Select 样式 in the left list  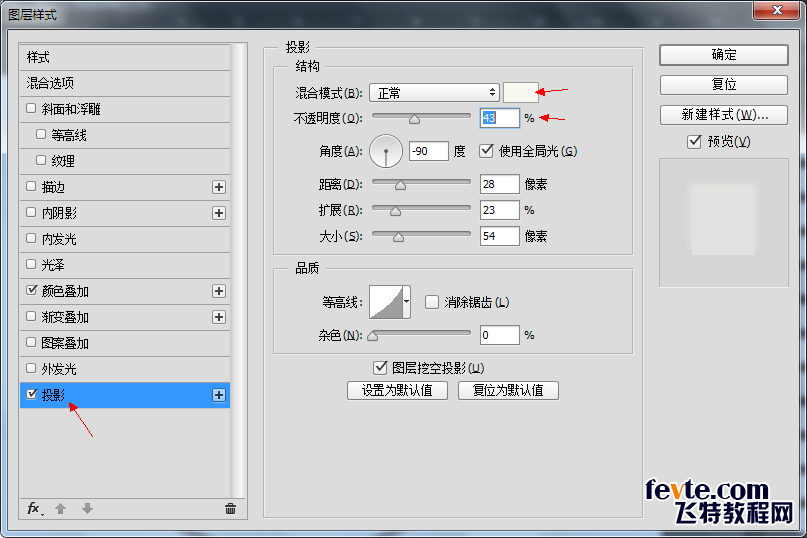pos(125,57)
